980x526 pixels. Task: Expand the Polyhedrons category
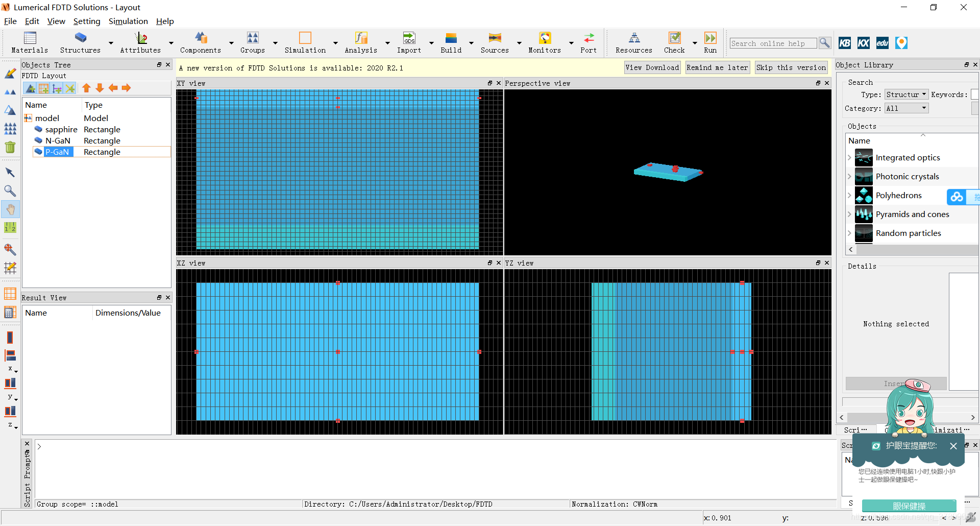pyautogui.click(x=849, y=195)
